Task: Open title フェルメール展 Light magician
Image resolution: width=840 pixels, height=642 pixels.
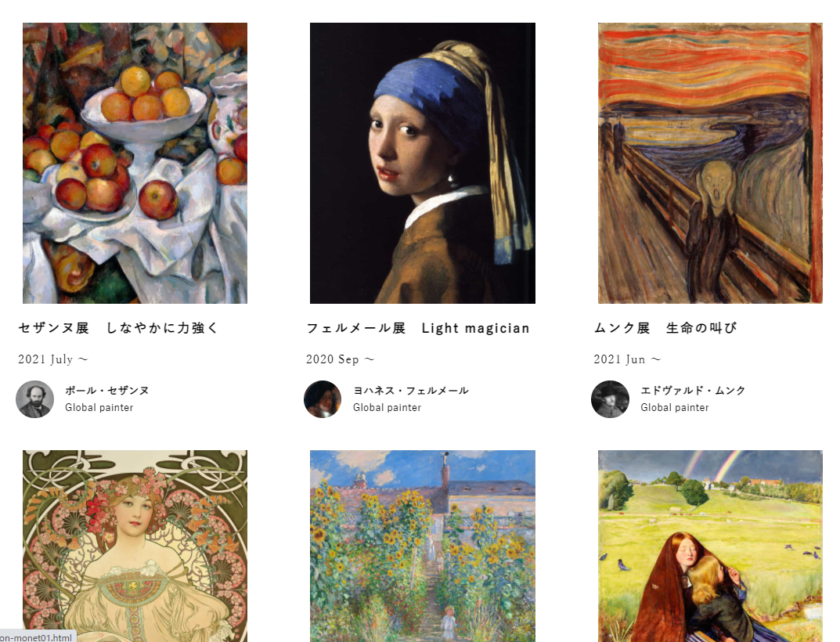Action: click(x=418, y=328)
